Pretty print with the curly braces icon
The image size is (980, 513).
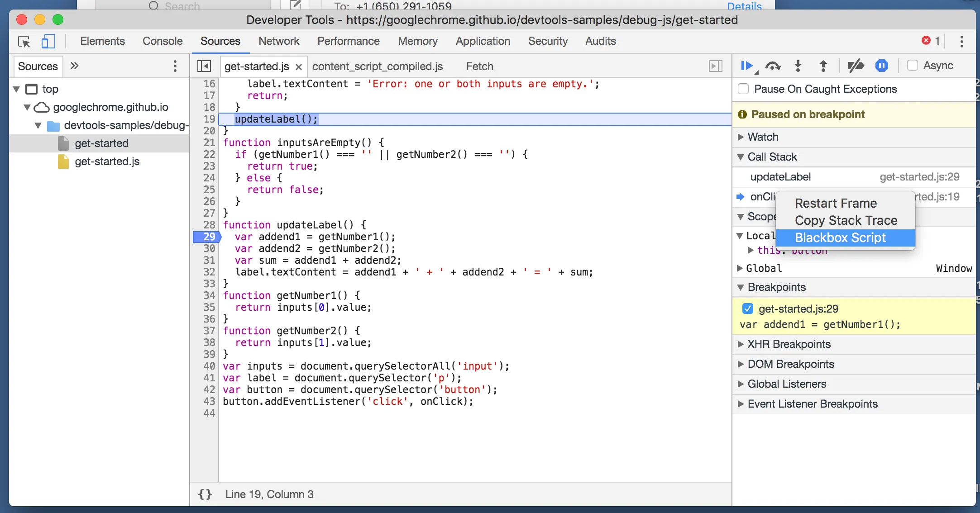tap(205, 494)
